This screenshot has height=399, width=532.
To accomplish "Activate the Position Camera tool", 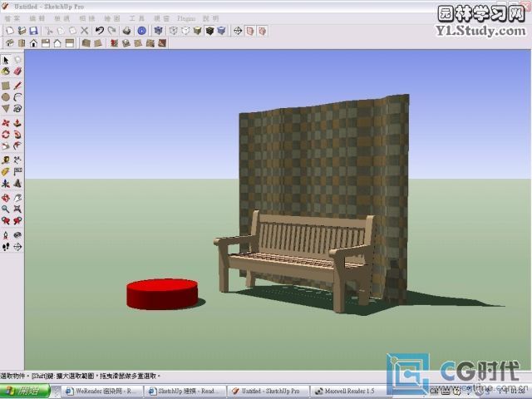I will (6, 235).
